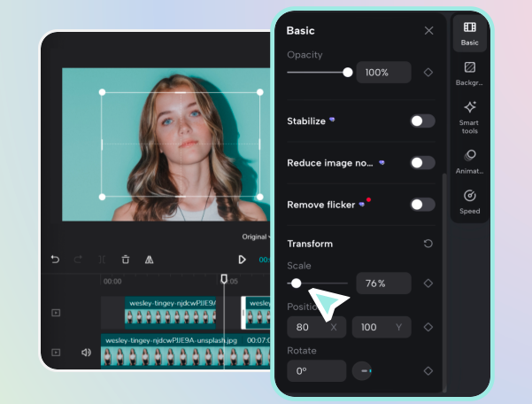Toggle the Stabilize switch
The image size is (532, 404).
[x=422, y=120]
